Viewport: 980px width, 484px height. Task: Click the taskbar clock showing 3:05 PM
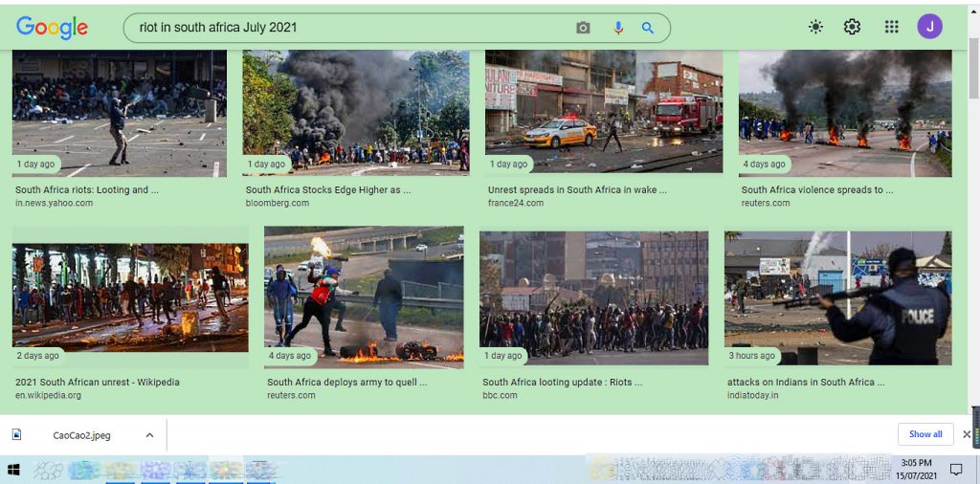tap(916, 469)
